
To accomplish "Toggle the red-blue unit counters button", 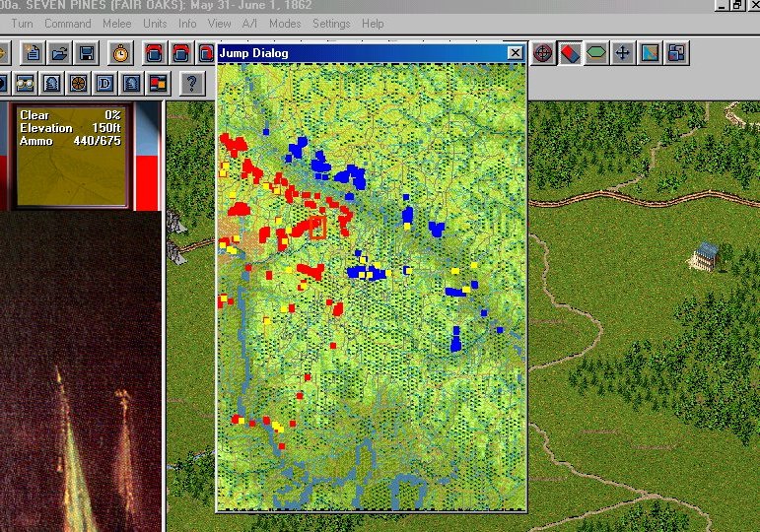I will coord(570,53).
